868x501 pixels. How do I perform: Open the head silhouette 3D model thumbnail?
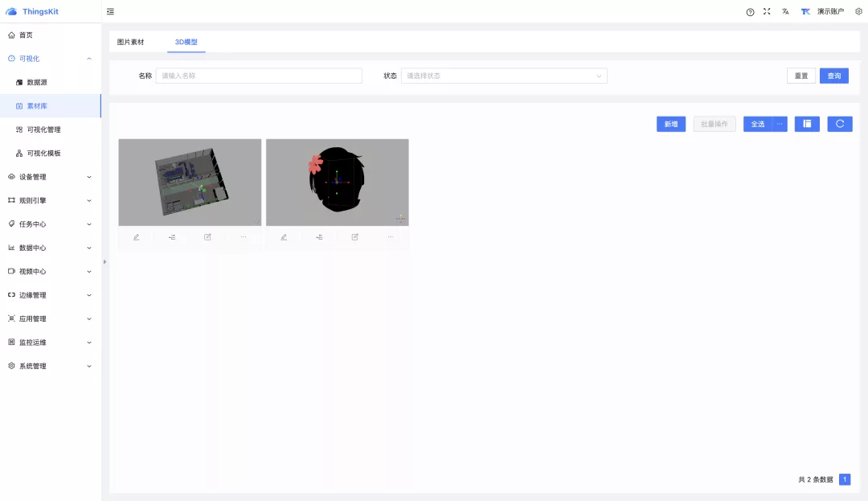(x=337, y=183)
